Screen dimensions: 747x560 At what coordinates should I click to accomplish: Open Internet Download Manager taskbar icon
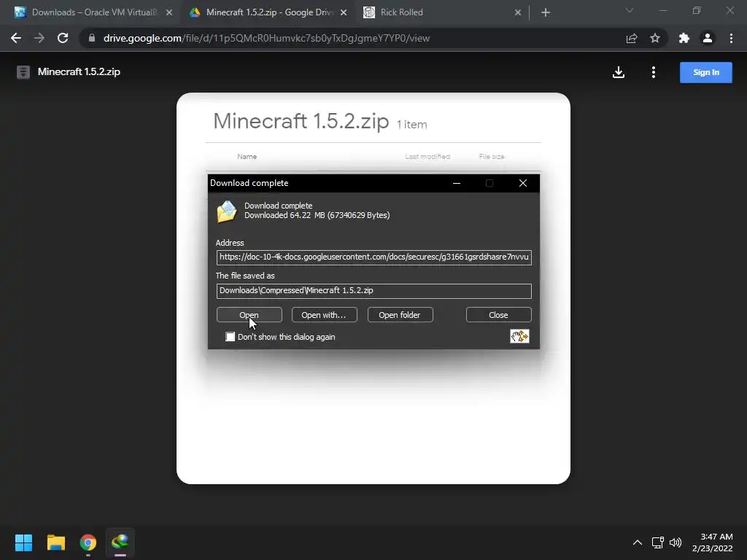click(120, 542)
